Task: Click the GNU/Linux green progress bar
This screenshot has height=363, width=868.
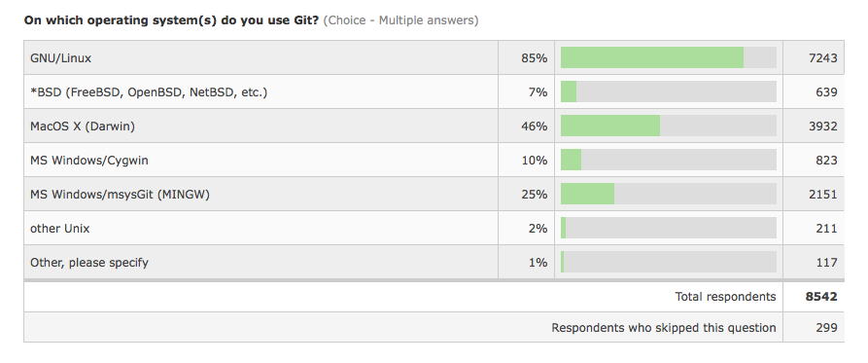Action: (x=652, y=57)
